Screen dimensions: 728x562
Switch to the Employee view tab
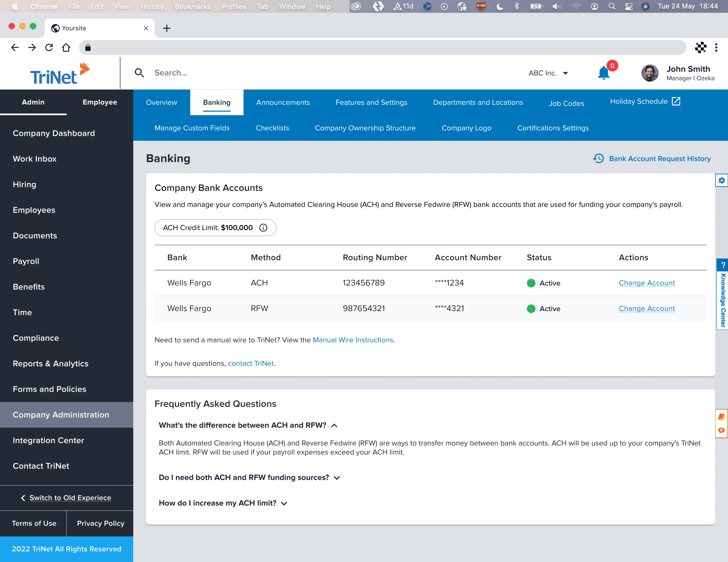pyautogui.click(x=100, y=102)
